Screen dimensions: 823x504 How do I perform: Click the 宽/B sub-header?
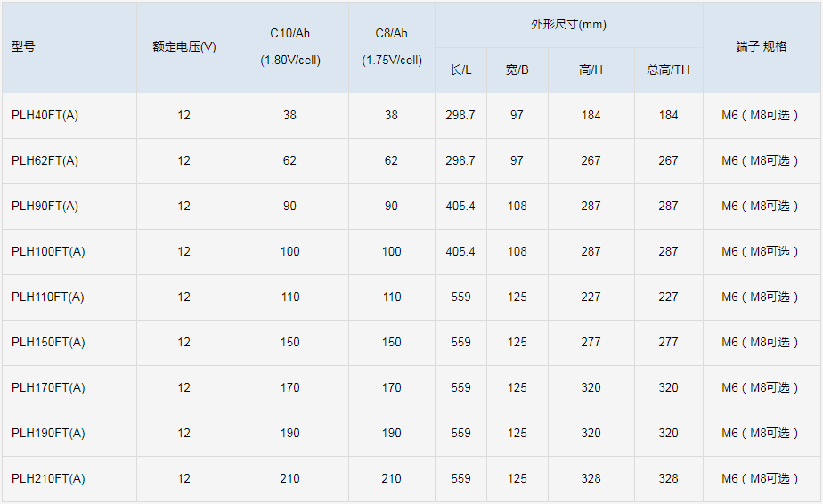point(517,70)
